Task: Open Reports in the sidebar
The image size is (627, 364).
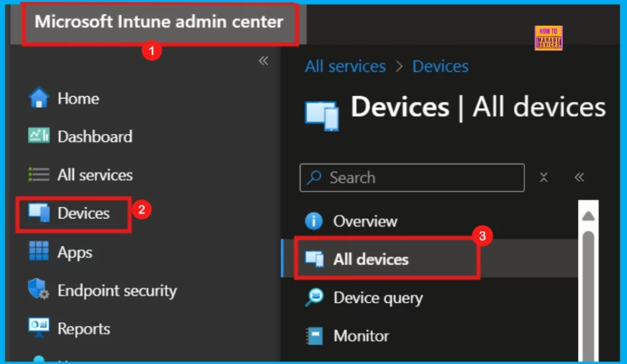Action: [83, 329]
